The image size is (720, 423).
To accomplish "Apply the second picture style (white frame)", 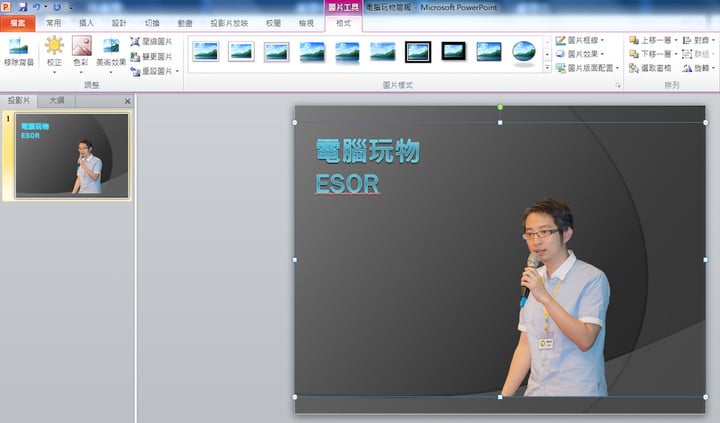I will coord(241,51).
